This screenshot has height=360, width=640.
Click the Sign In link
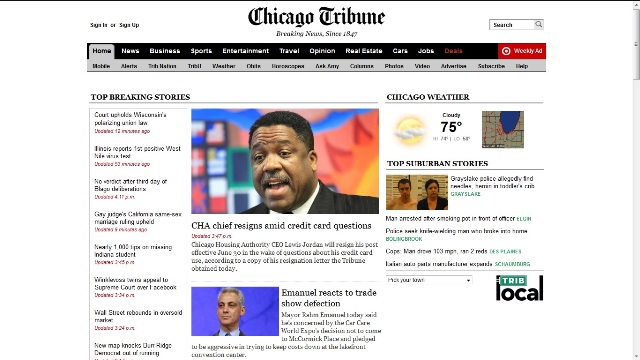tap(99, 25)
